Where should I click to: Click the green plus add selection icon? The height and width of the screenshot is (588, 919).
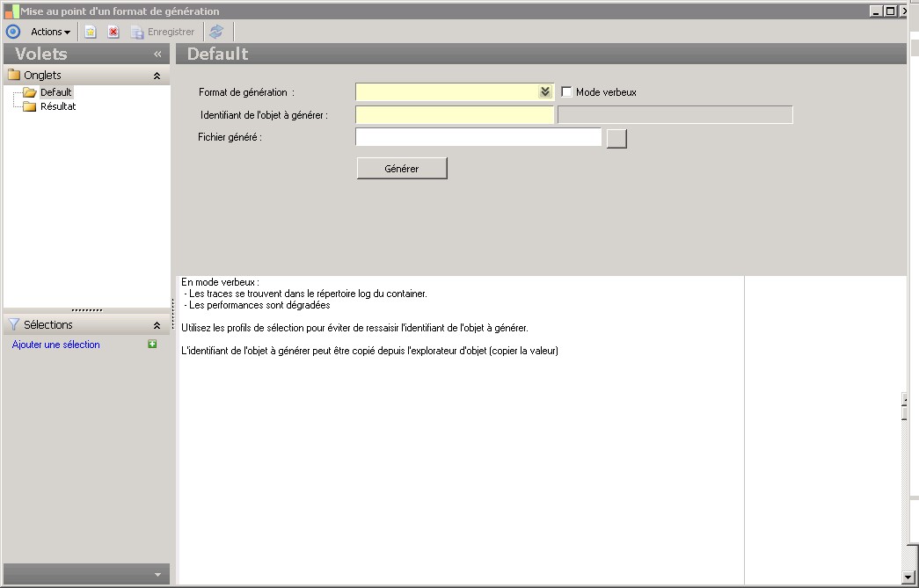152,344
